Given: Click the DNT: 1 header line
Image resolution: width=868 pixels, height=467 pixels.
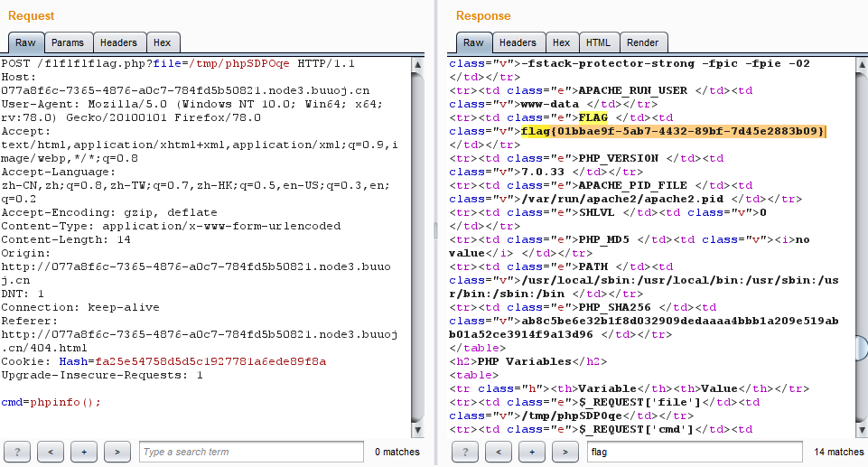Looking at the screenshot, I should [x=23, y=294].
